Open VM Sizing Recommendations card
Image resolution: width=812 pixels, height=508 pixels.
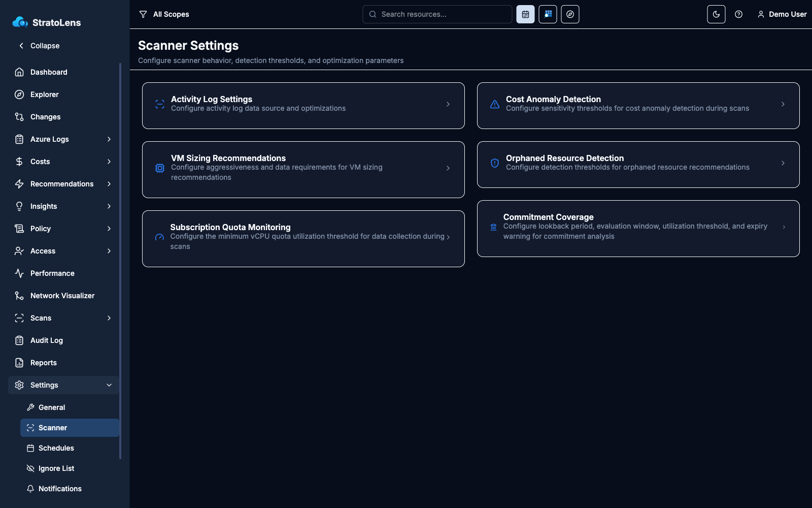[303, 170]
